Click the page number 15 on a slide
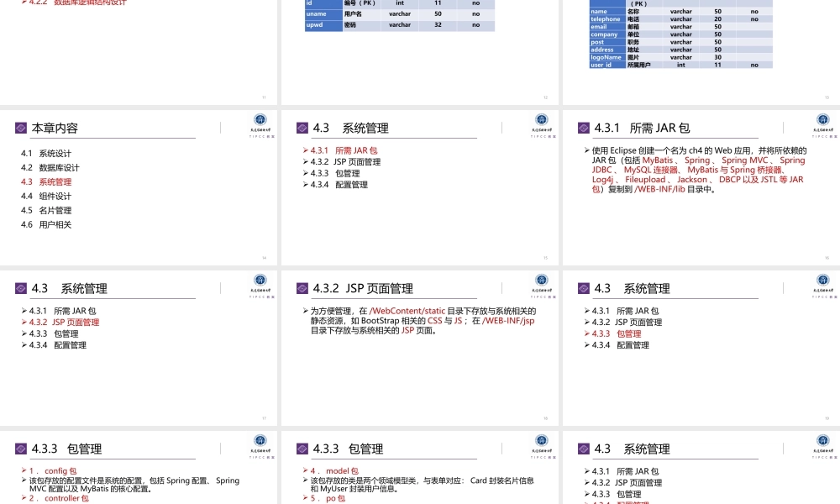This screenshot has width=840, height=504. point(547,256)
